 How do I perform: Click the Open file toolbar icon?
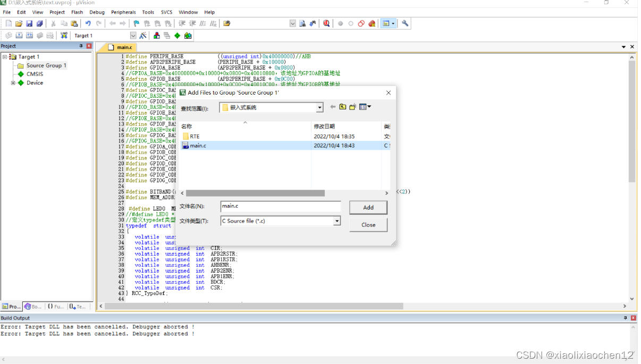tap(19, 23)
